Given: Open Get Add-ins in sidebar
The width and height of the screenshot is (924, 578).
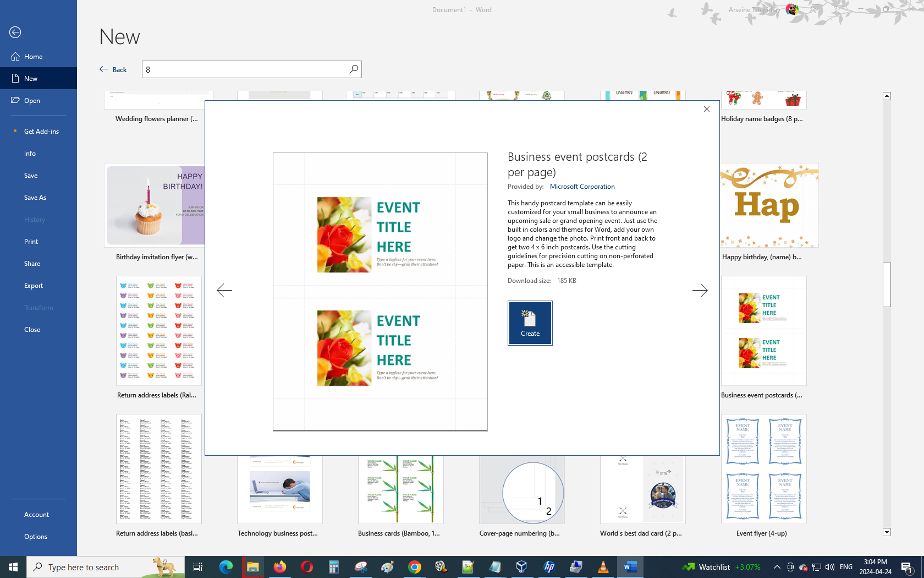Looking at the screenshot, I should click(41, 132).
